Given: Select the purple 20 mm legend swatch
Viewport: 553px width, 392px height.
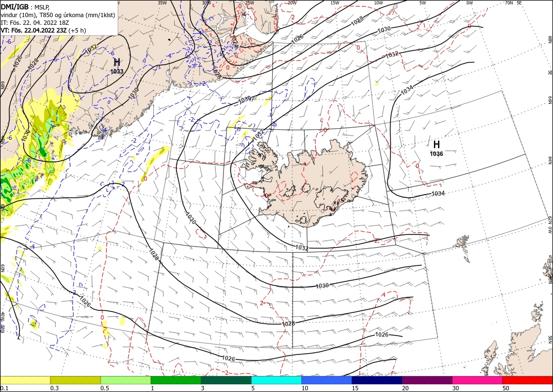Looking at the screenshot, I should pyautogui.click(x=427, y=380).
